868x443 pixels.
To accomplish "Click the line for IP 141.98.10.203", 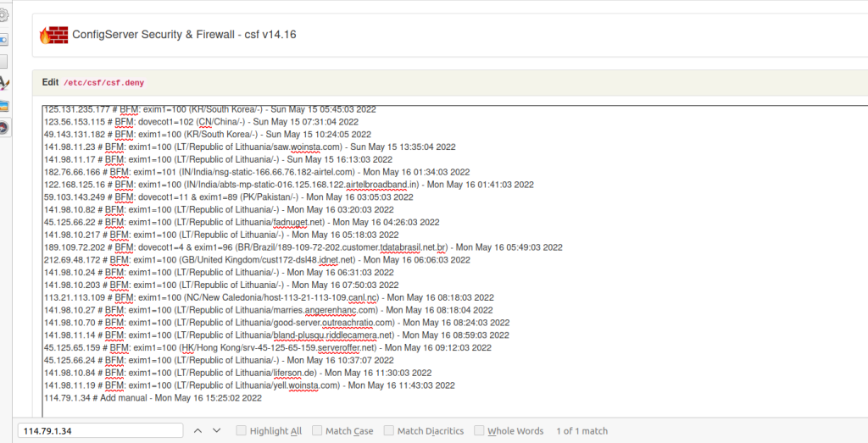I will pos(221,285).
